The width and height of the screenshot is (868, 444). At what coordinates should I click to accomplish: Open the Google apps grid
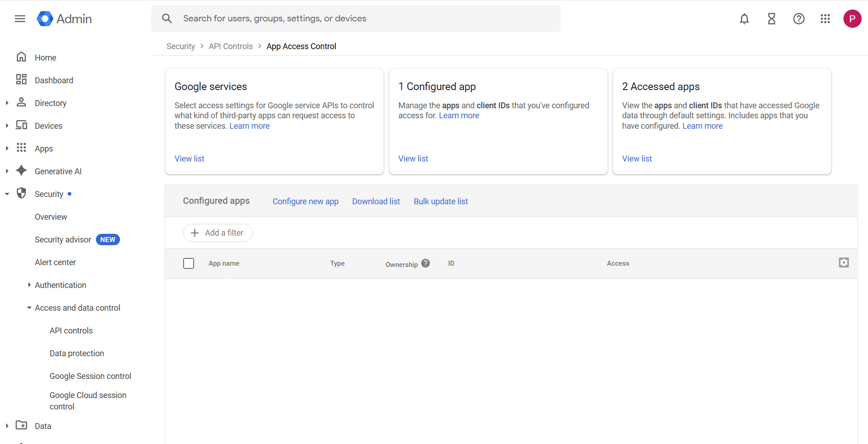click(825, 19)
